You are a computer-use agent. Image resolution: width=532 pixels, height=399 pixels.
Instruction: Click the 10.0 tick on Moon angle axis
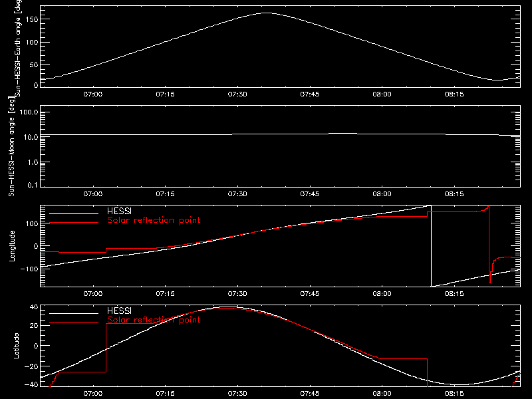coord(31,137)
